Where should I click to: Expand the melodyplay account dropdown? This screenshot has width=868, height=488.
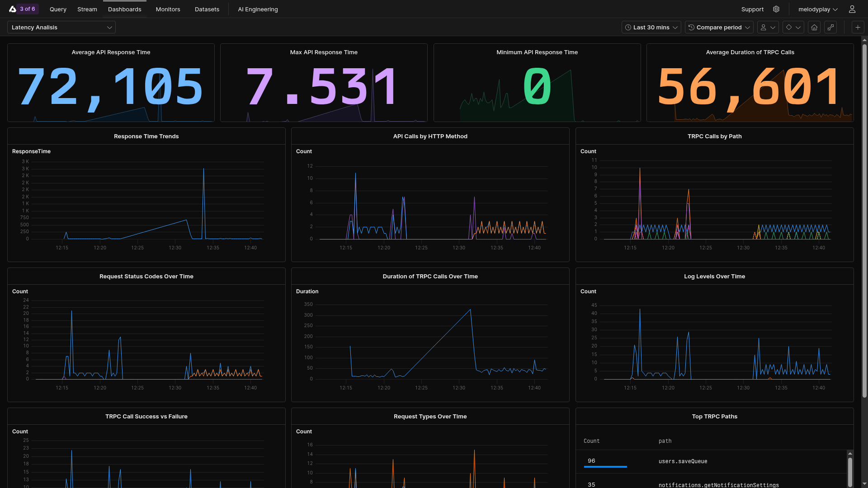pos(817,9)
